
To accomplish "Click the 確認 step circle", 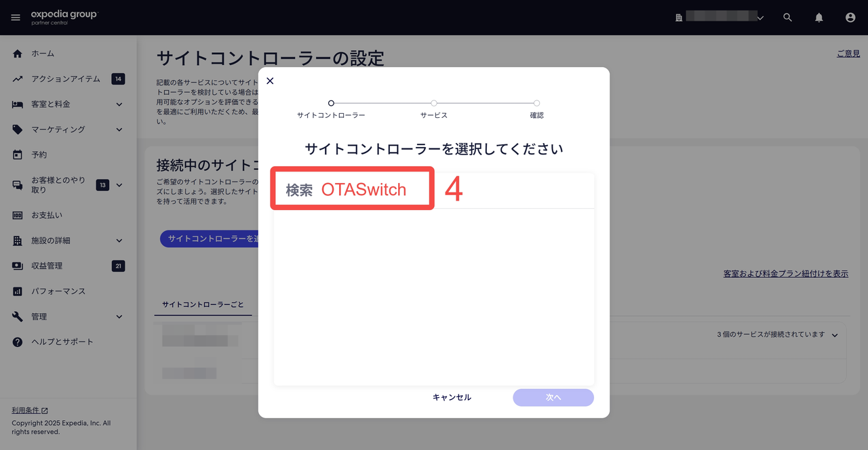I will point(536,103).
